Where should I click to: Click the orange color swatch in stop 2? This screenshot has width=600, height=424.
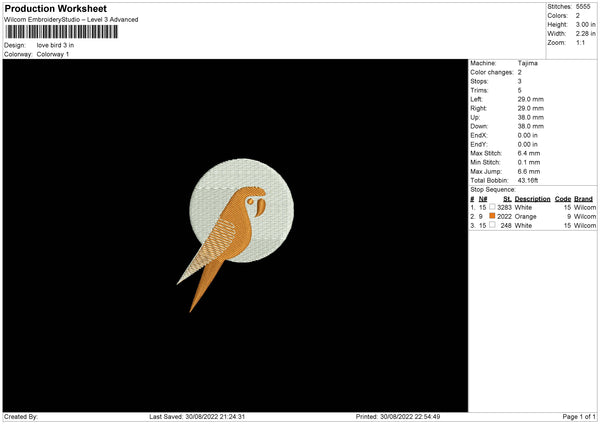pos(492,216)
